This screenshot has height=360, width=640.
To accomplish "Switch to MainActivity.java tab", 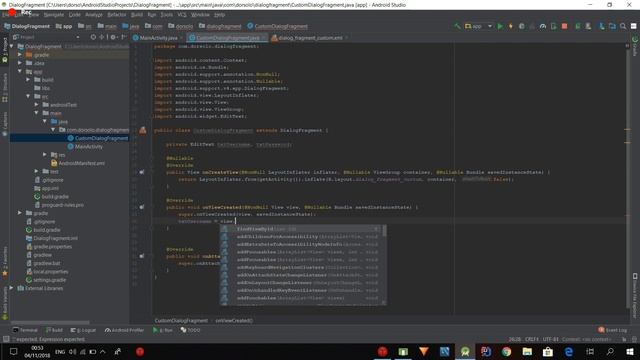I will click(158, 38).
